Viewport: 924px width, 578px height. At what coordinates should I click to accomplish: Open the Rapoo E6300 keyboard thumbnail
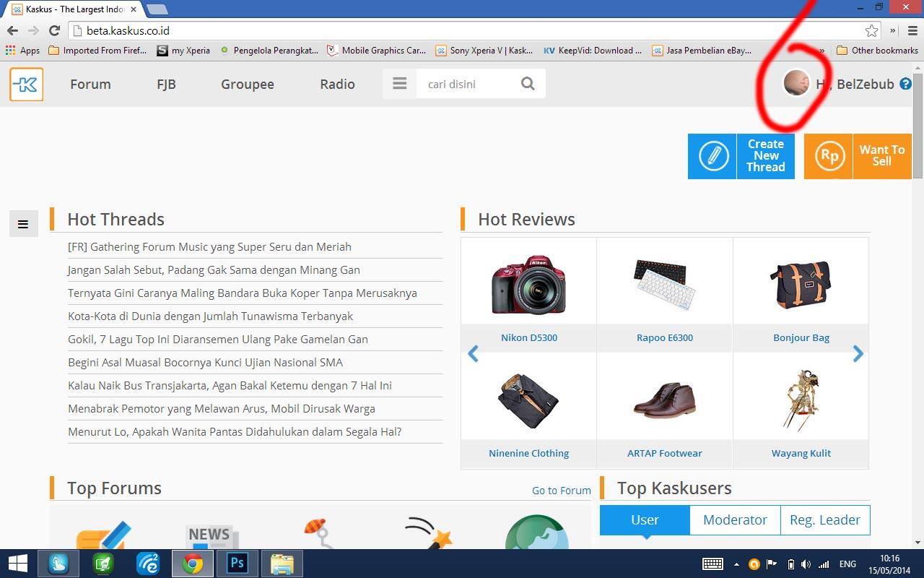664,284
